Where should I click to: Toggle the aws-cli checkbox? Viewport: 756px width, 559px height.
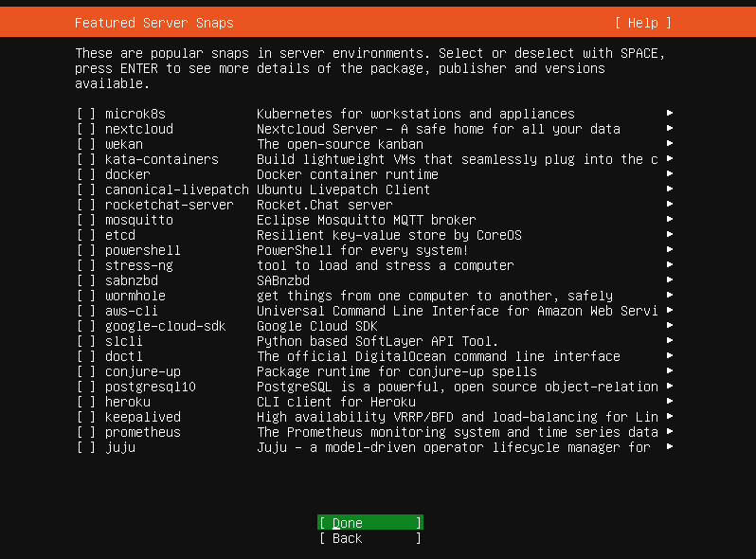(86, 311)
